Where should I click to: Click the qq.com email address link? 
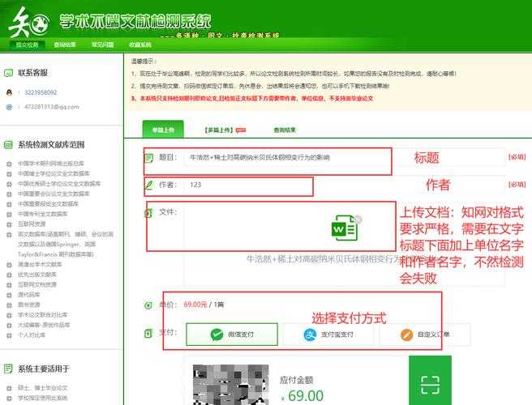tap(52, 107)
